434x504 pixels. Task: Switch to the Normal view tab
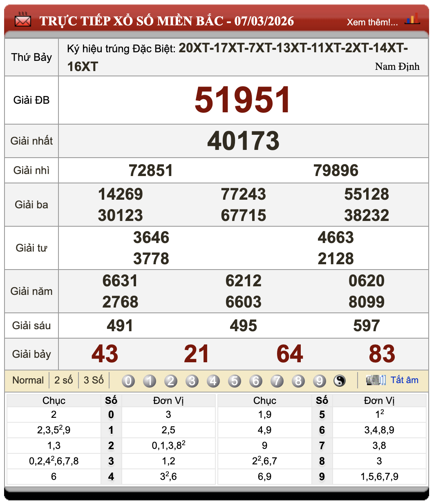[x=28, y=380]
